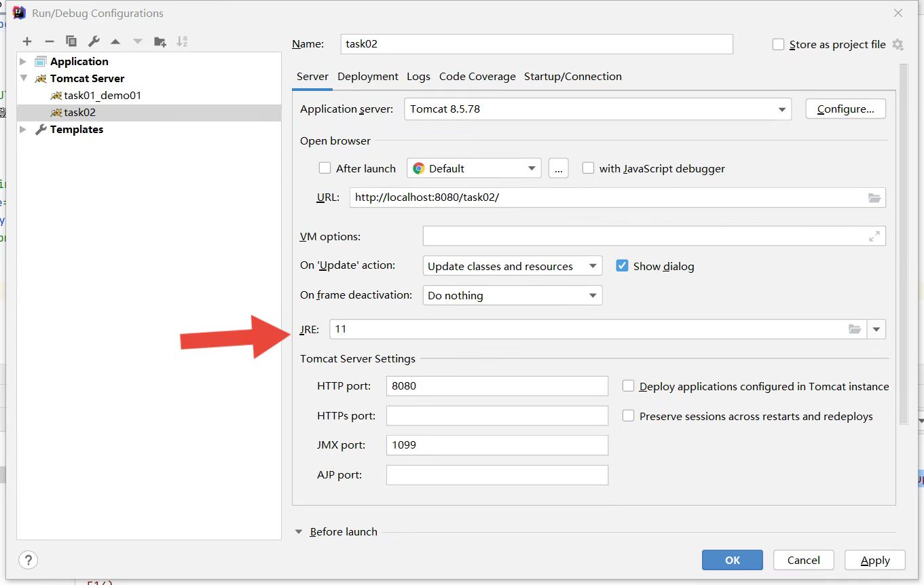This screenshot has width=924, height=585.
Task: Click the Apply button
Action: click(x=875, y=560)
